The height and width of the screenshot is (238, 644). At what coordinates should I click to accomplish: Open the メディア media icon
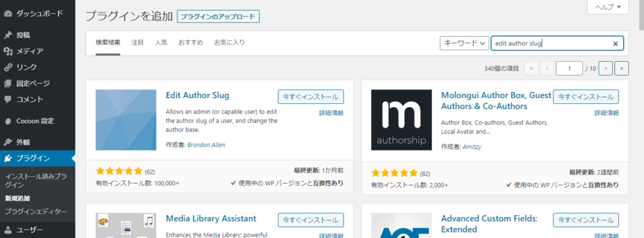click(8, 52)
